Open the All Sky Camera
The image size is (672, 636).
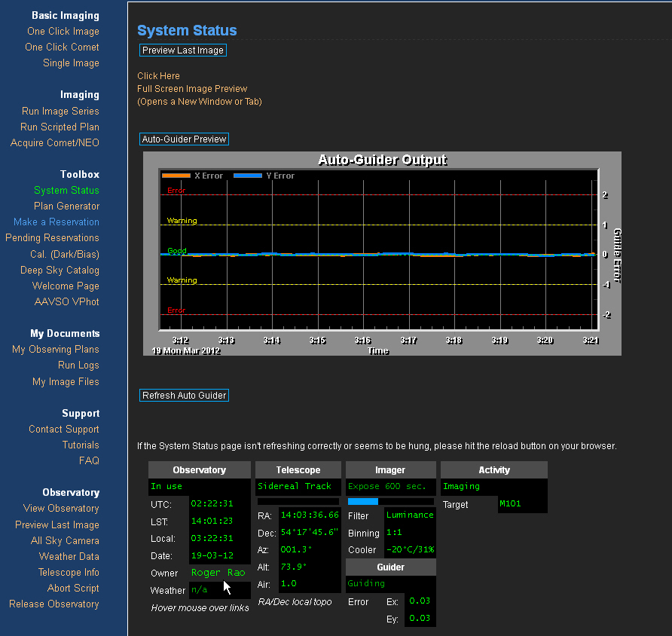65,540
